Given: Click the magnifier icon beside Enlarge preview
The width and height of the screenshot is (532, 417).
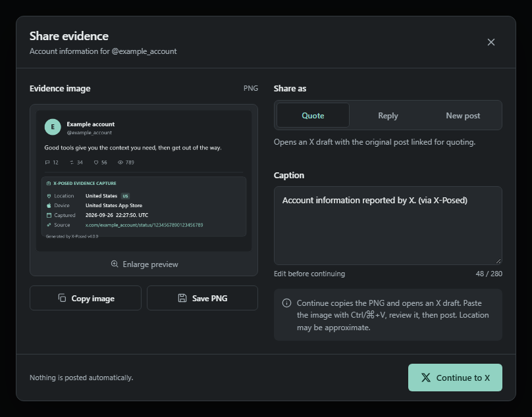Looking at the screenshot, I should (x=115, y=264).
